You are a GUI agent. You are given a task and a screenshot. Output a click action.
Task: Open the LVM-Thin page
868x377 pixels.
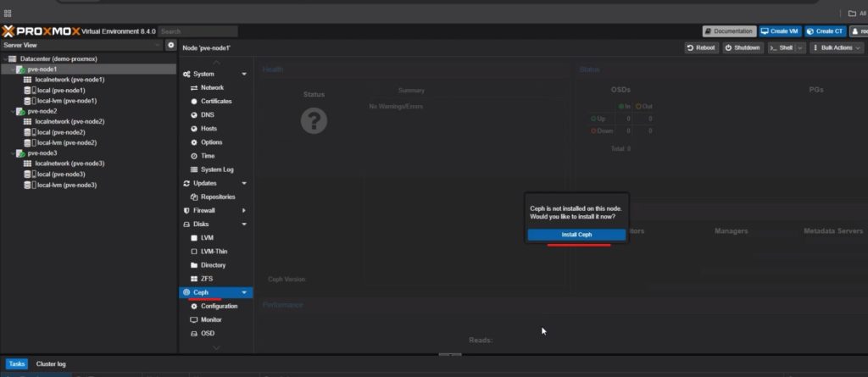click(214, 252)
